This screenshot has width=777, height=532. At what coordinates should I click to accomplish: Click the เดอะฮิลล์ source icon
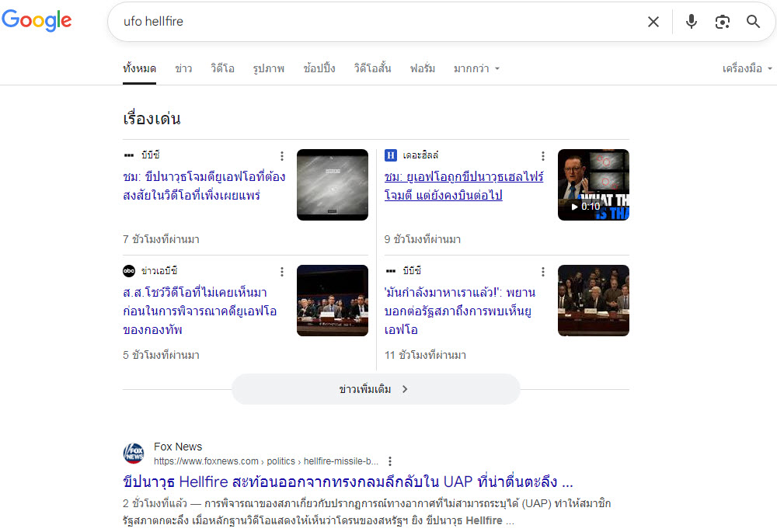pos(391,155)
